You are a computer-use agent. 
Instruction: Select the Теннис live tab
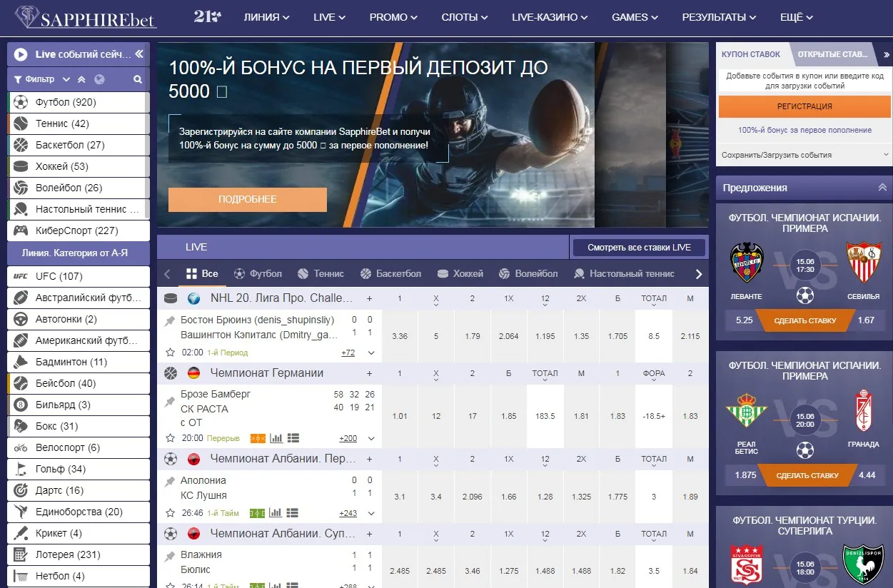tap(321, 273)
